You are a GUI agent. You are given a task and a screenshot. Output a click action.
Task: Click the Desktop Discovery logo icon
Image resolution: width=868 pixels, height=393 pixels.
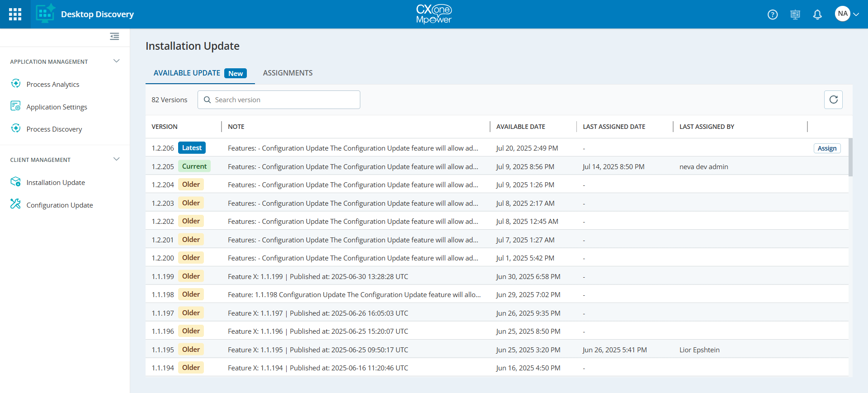pyautogui.click(x=45, y=14)
